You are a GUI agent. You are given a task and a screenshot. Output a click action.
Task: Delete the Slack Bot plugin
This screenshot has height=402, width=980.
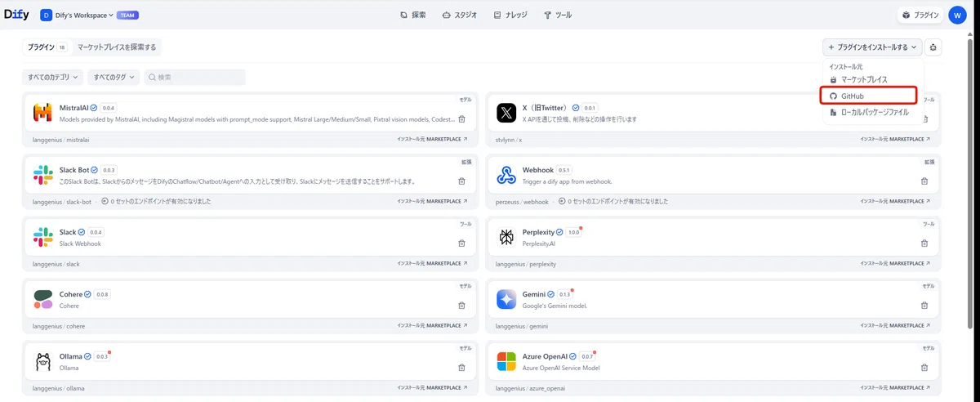[461, 181]
